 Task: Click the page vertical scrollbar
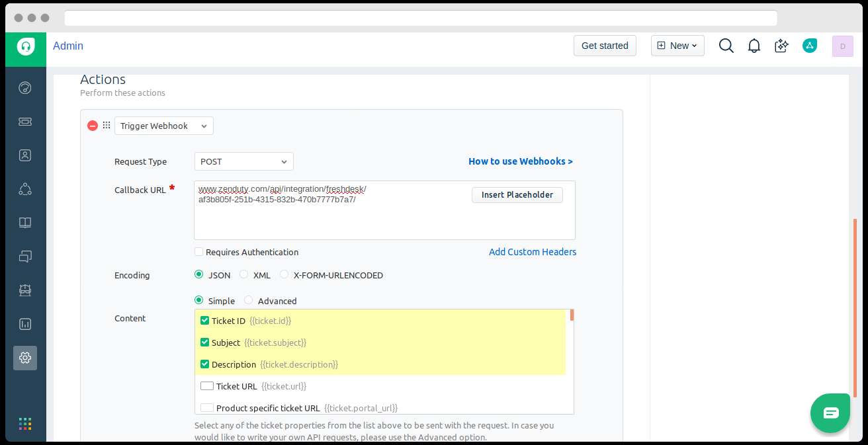(x=855, y=307)
